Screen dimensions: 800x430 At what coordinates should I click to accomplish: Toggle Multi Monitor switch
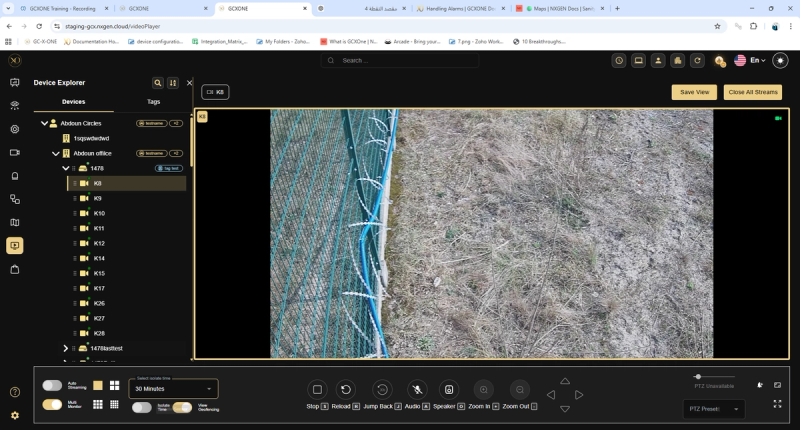click(52, 404)
